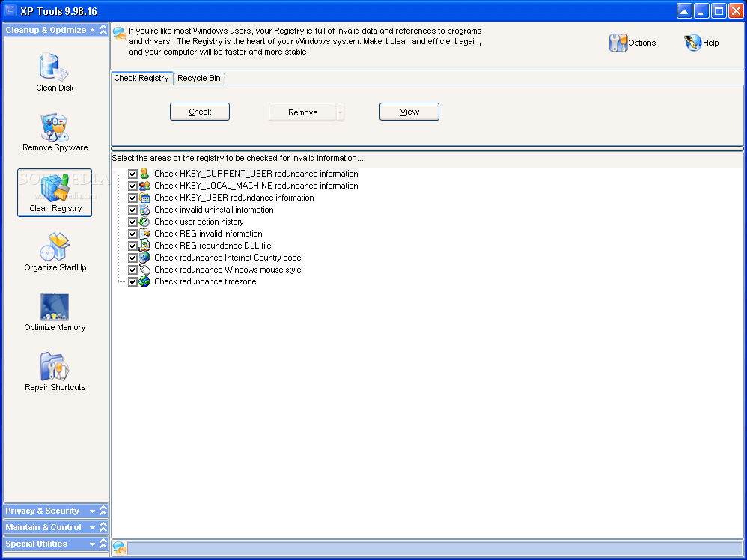This screenshot has width=747, height=560.
Task: Click the status bar speech bubble icon
Action: pos(120,548)
